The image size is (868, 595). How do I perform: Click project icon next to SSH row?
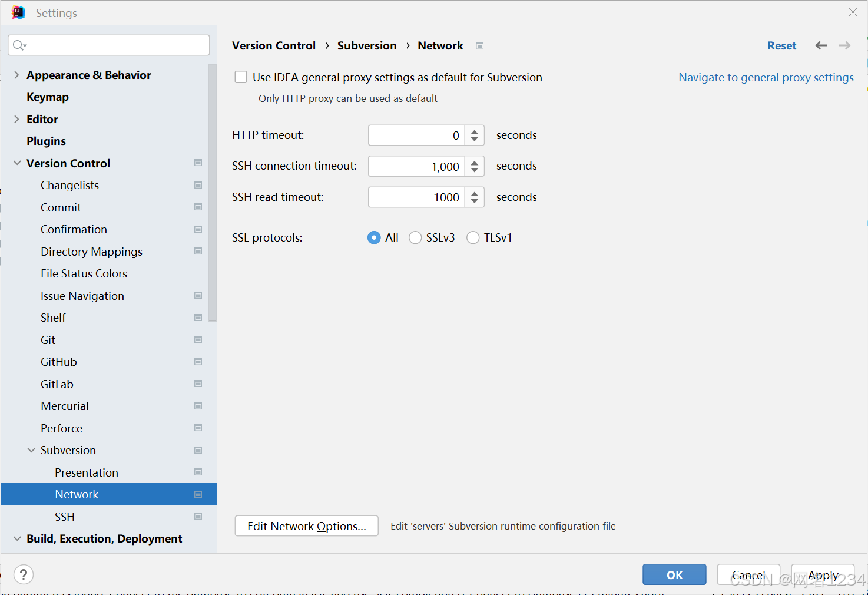point(198,516)
